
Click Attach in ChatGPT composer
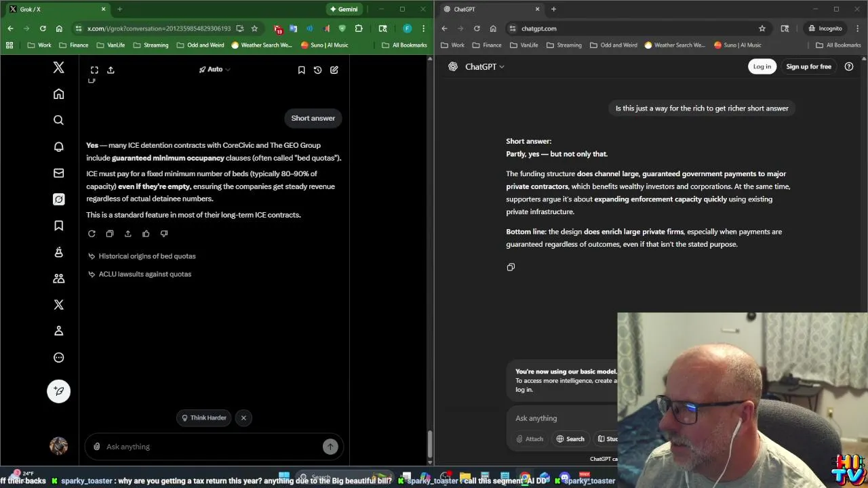pyautogui.click(x=530, y=439)
